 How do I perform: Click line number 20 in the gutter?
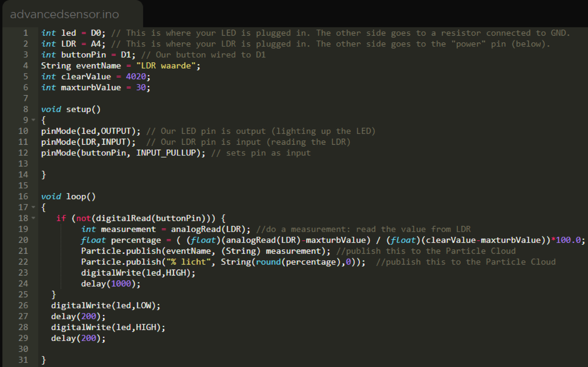tap(23, 240)
